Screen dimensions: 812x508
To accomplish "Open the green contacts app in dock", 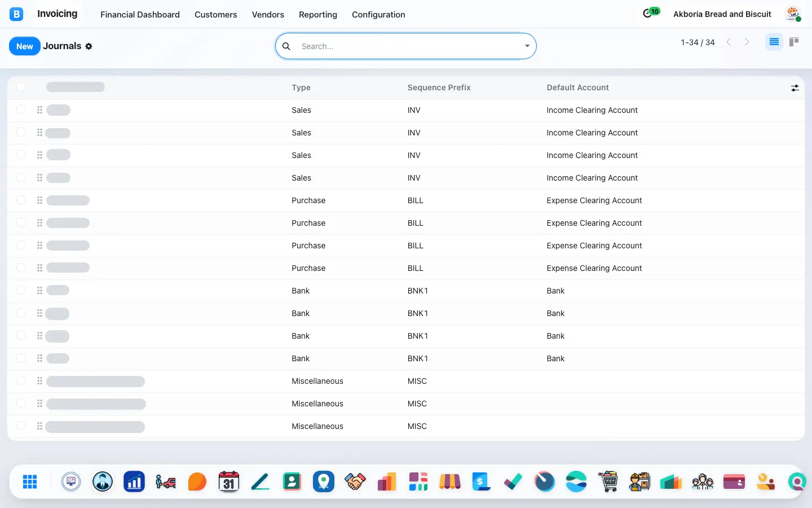I will coord(292,481).
